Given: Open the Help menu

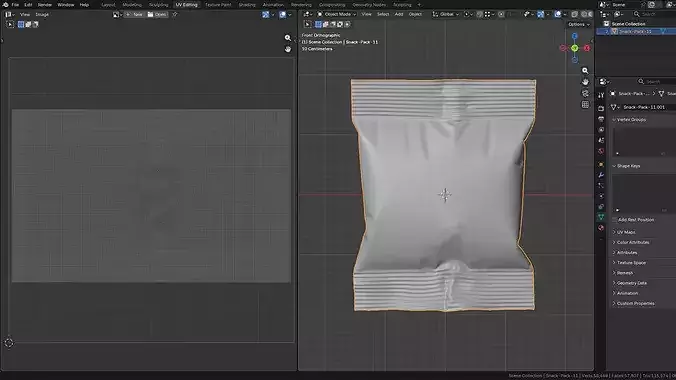Looking at the screenshot, I should click(84, 5).
